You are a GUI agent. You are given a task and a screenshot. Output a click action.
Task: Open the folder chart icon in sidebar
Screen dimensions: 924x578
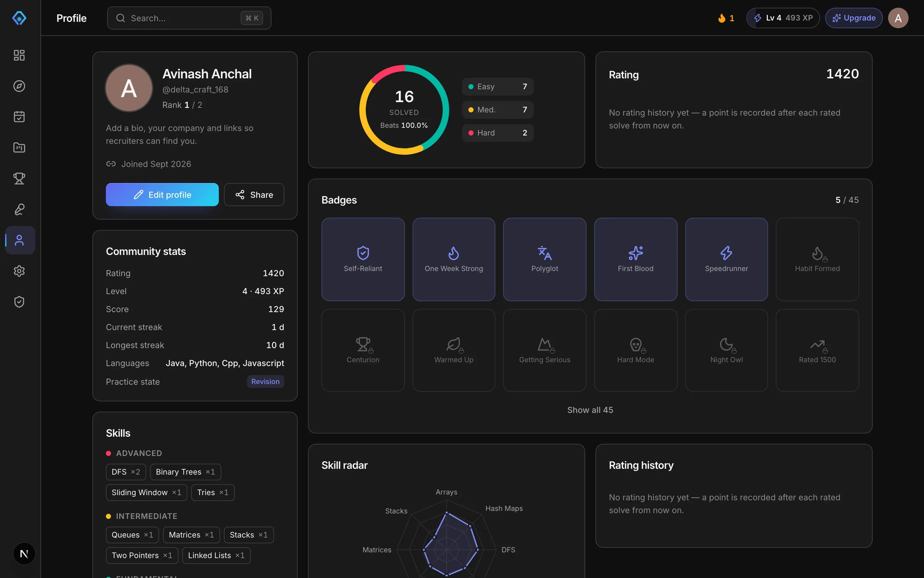(x=19, y=148)
